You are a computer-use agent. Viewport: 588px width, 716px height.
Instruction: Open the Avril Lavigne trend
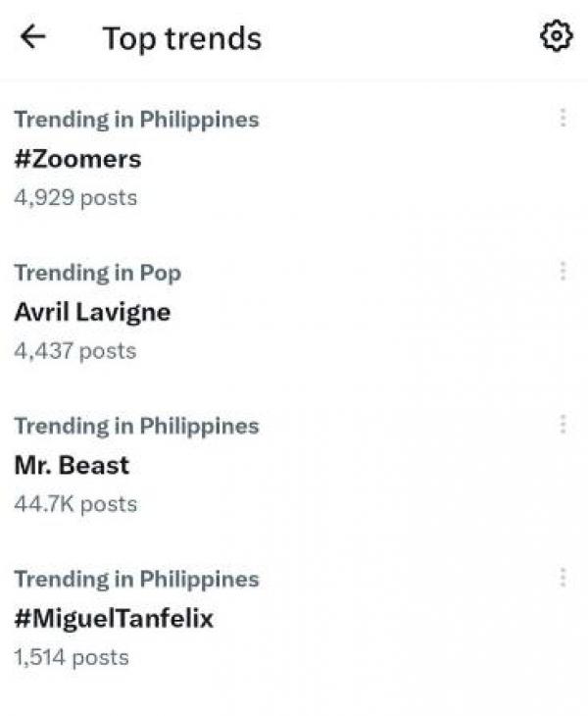tap(92, 312)
